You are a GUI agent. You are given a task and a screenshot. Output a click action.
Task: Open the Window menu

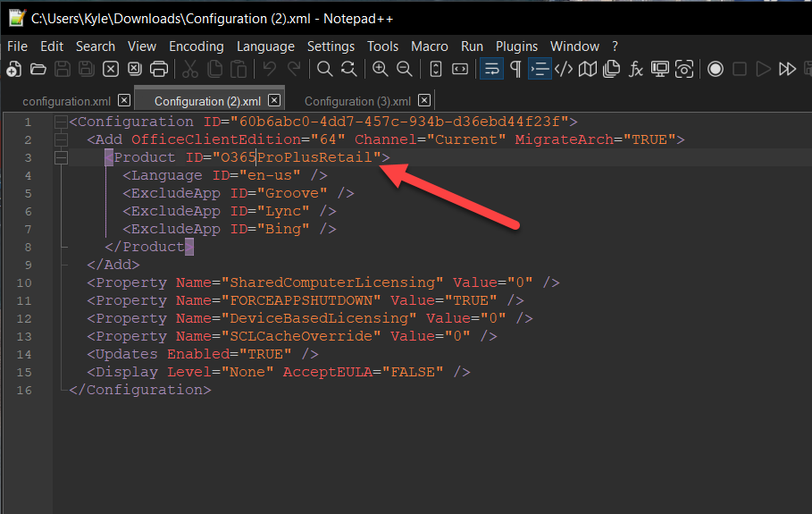point(574,46)
